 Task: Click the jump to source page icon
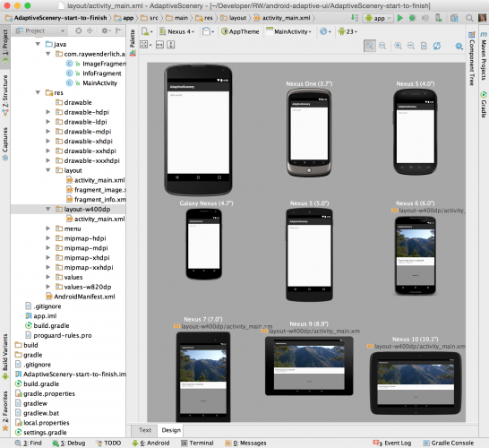(x=424, y=46)
